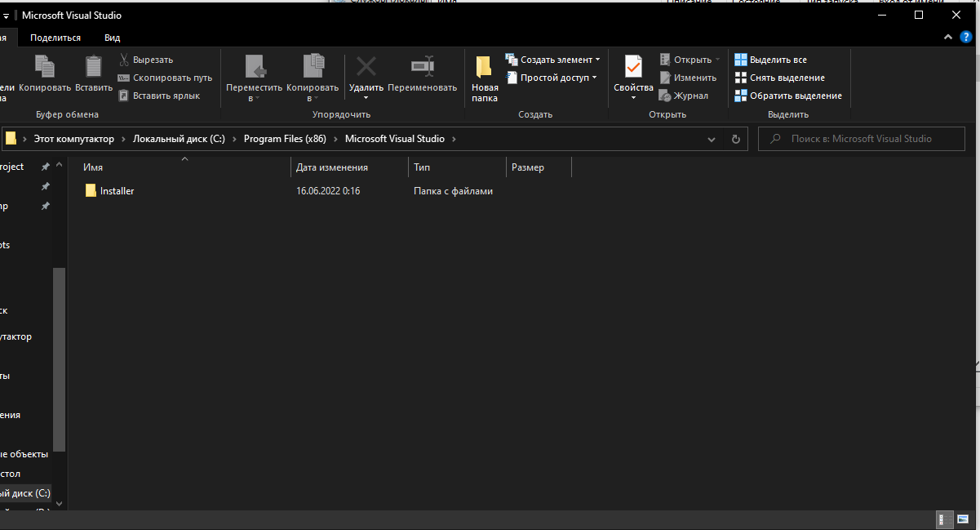This screenshot has height=530, width=980.
Task: Click the Журнал history command
Action: point(683,96)
